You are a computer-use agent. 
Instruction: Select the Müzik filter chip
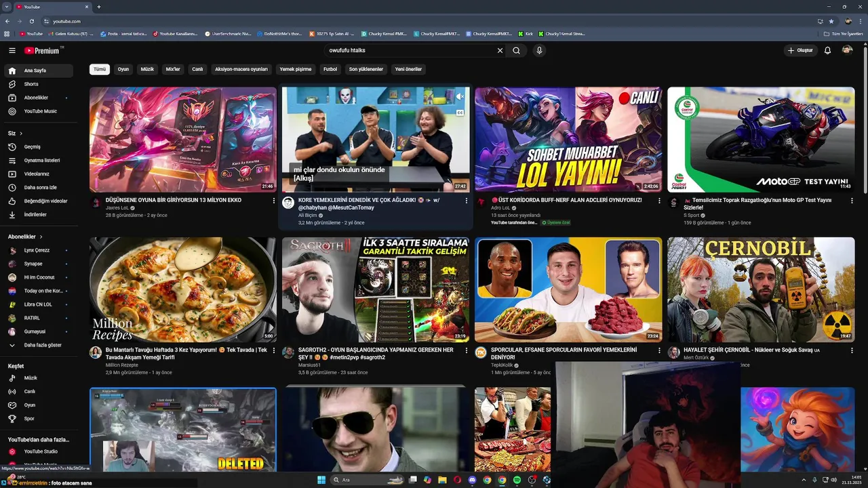(147, 69)
